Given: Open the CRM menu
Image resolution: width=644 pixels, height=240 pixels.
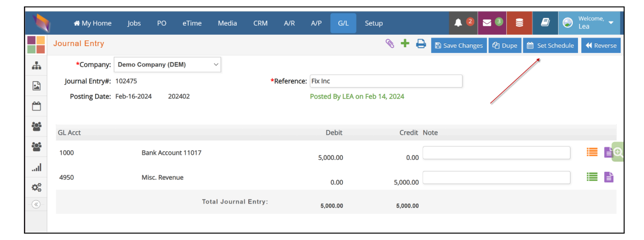Looking at the screenshot, I should tap(260, 23).
